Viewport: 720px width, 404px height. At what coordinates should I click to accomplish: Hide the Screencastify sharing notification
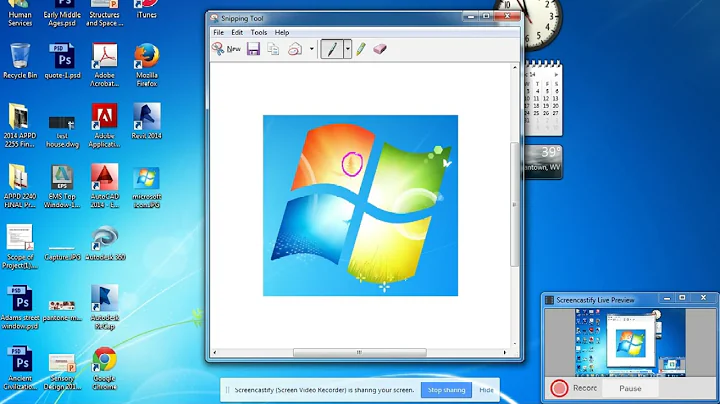486,390
